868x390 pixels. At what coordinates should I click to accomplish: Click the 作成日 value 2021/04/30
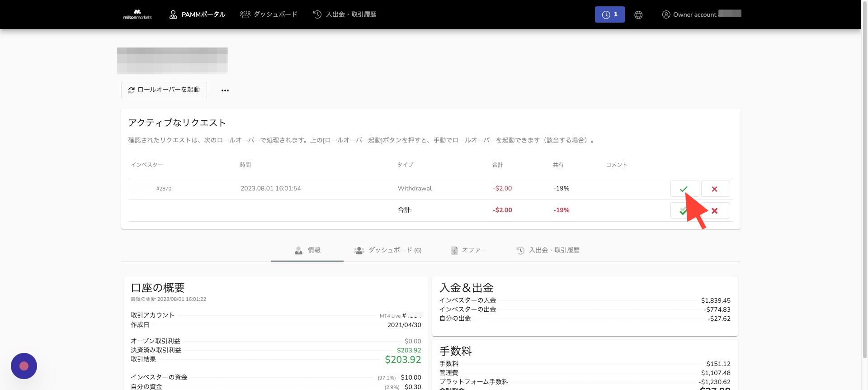(404, 325)
